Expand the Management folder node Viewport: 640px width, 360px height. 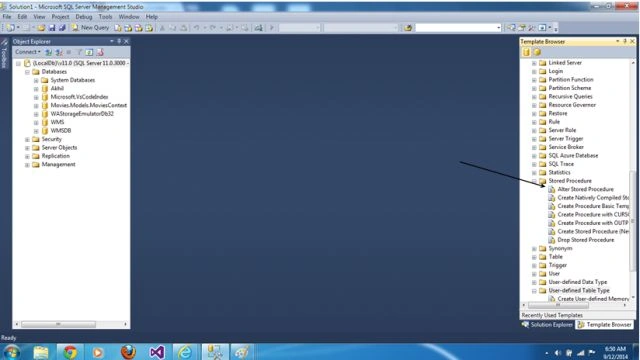[27, 165]
